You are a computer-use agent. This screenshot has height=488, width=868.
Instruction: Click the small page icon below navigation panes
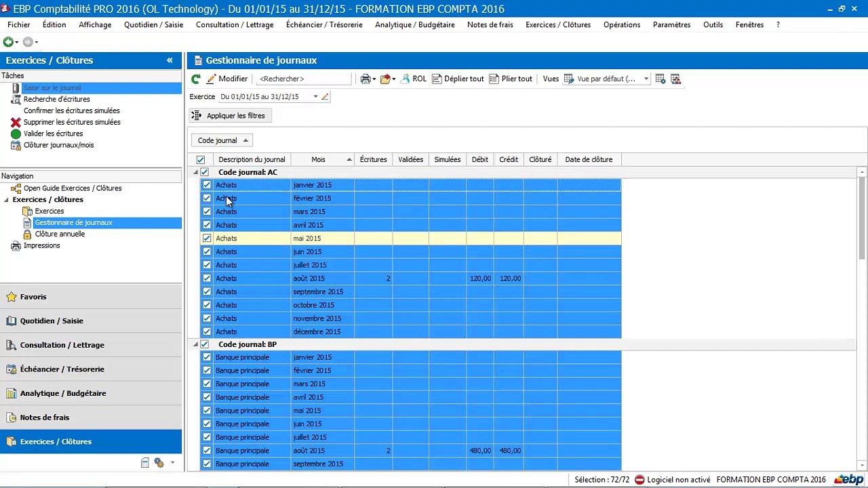[144, 463]
